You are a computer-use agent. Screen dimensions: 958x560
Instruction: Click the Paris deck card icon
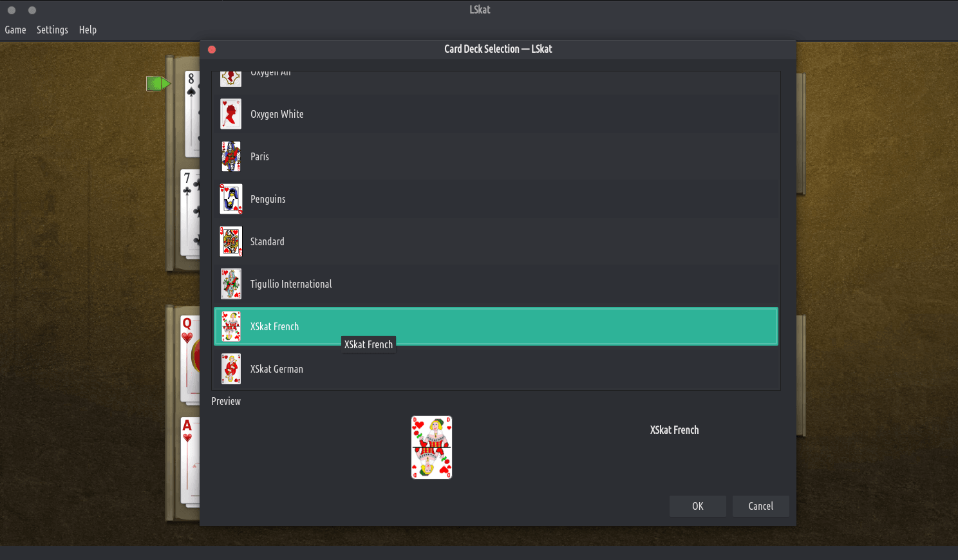231,156
